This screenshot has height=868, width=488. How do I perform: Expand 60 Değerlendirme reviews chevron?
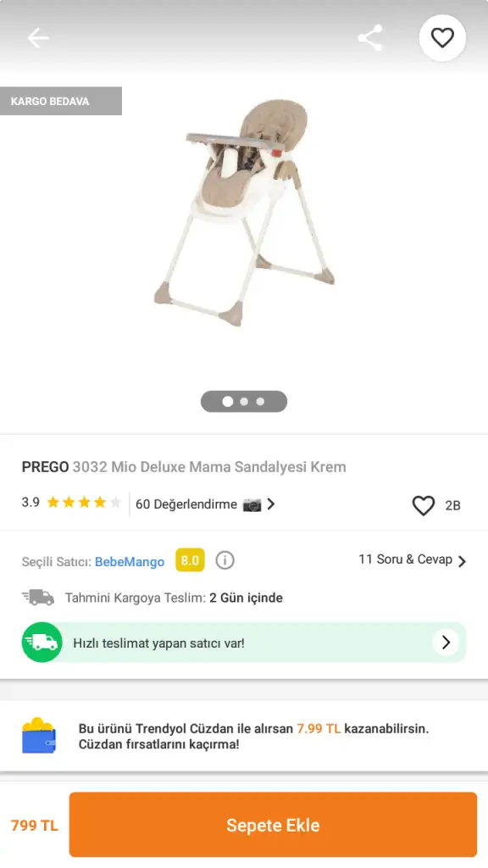(270, 504)
